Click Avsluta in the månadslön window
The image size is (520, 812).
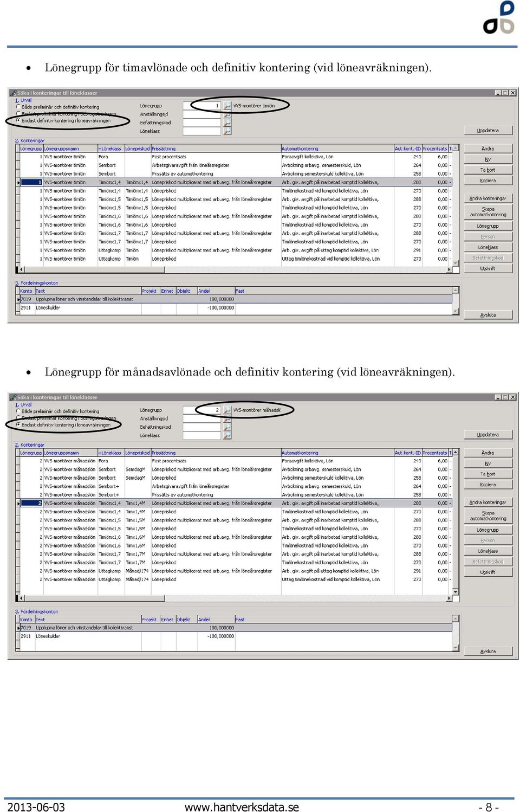(488, 652)
